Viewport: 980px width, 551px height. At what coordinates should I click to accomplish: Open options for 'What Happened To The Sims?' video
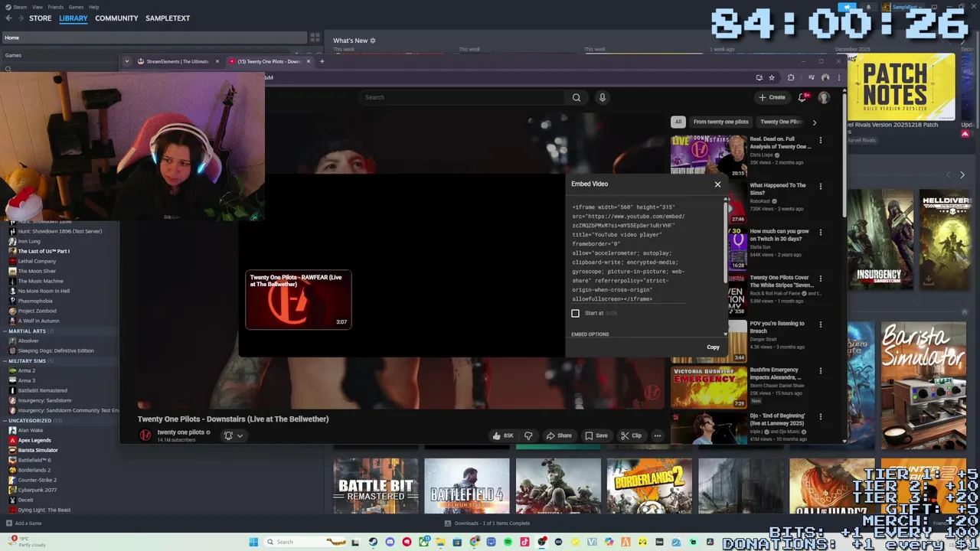[x=820, y=187]
